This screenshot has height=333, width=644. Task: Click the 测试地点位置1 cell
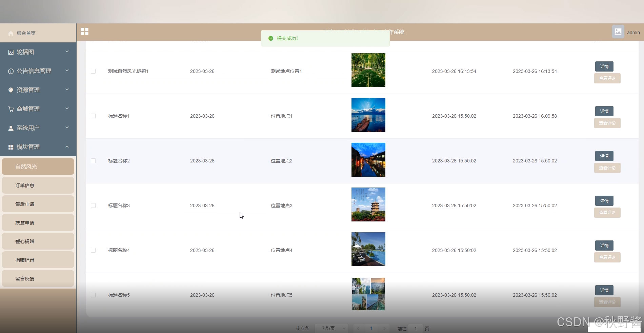(x=286, y=71)
